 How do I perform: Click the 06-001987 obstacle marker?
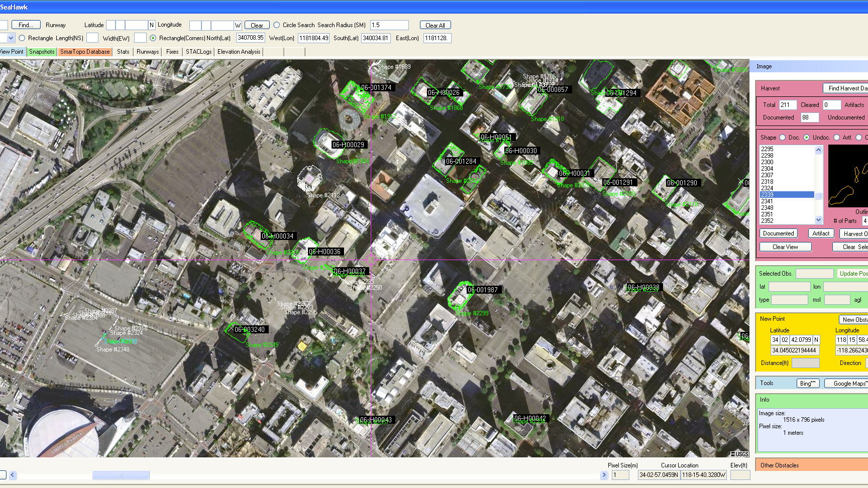pyautogui.click(x=482, y=290)
